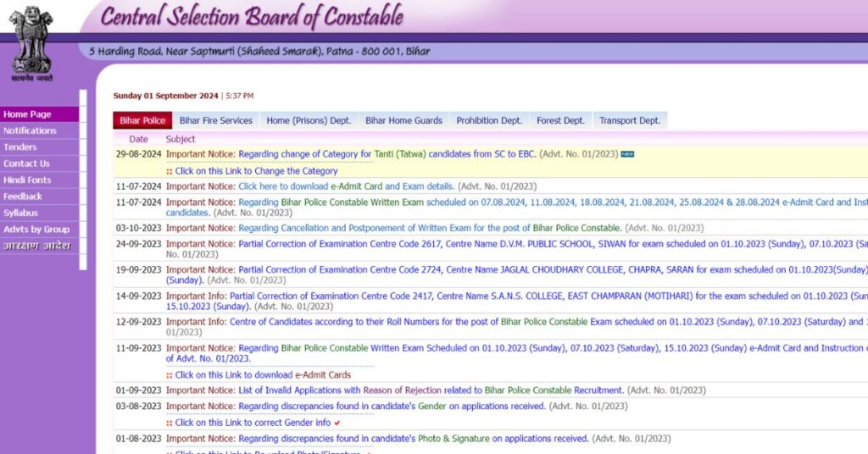The image size is (868, 454).
Task: Switch to the Bihar Fire Services tab
Action: point(216,120)
